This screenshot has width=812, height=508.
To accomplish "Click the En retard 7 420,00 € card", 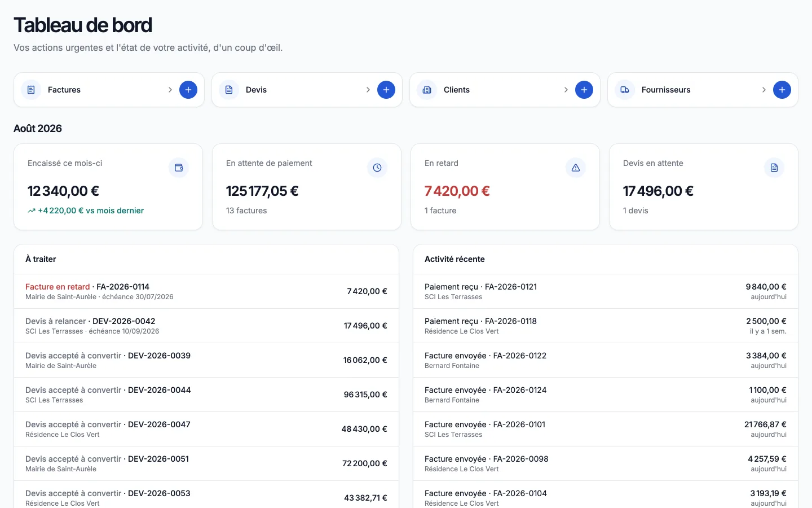I will [505, 187].
